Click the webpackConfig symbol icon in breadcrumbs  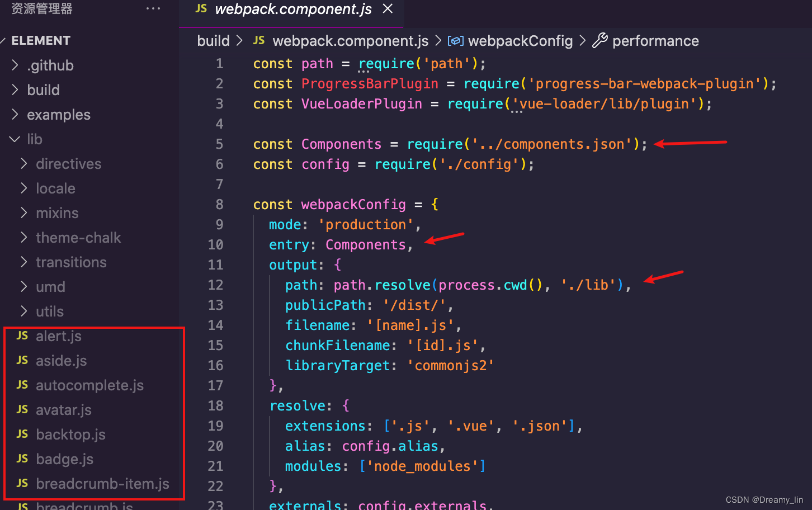click(456, 41)
